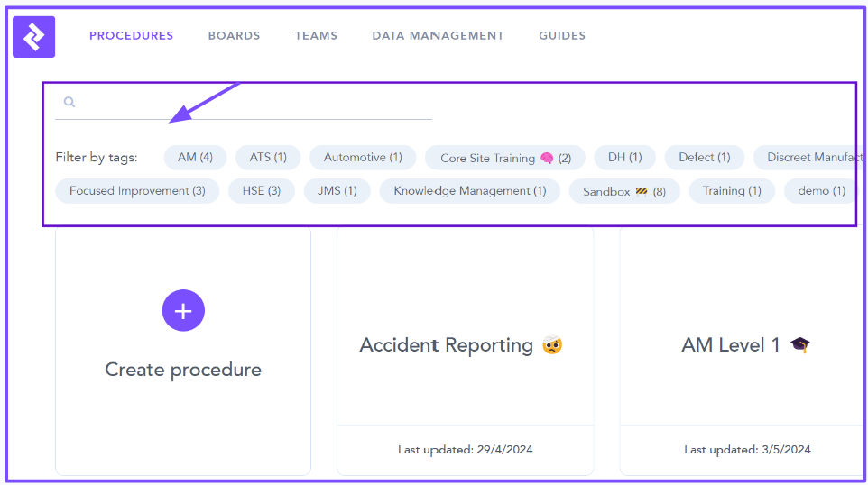Toggle the Knowledge Management (1) tag
The height and width of the screenshot is (485, 868).
point(470,190)
